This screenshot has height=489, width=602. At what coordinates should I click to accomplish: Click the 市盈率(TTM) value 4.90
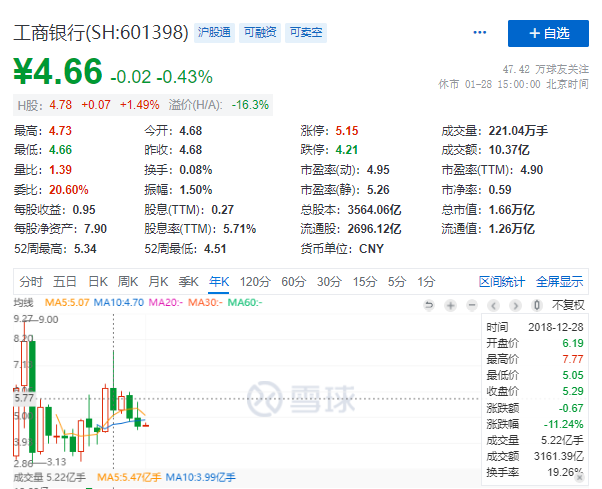click(x=532, y=170)
